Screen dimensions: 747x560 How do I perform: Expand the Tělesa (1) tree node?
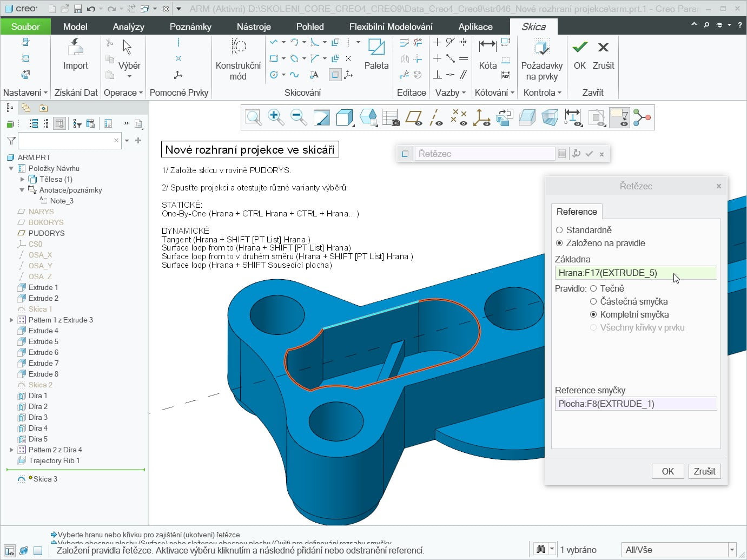22,179
